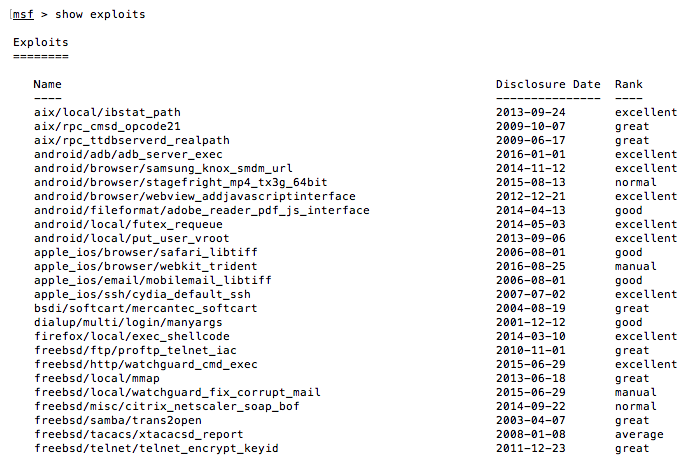Click the firefox/local/exec_shellcode exploit
Screen dimensions: 688x463
tap(132, 337)
